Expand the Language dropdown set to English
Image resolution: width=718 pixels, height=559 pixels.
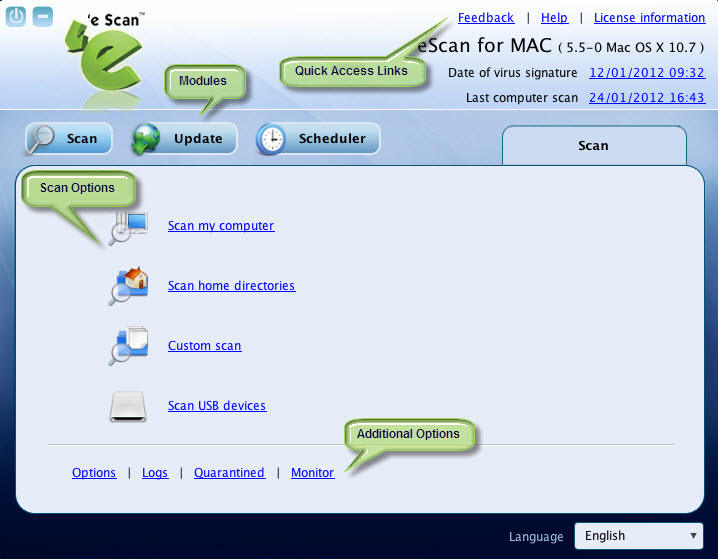coord(639,536)
